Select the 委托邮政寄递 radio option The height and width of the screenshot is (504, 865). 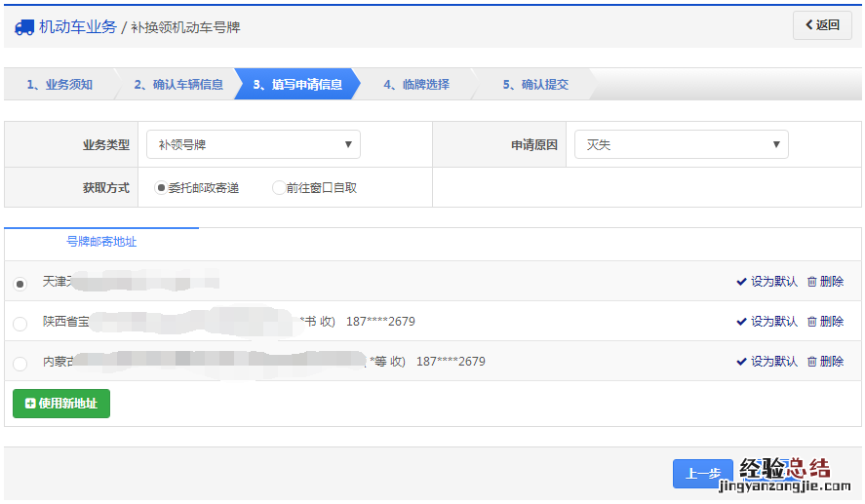(x=161, y=187)
